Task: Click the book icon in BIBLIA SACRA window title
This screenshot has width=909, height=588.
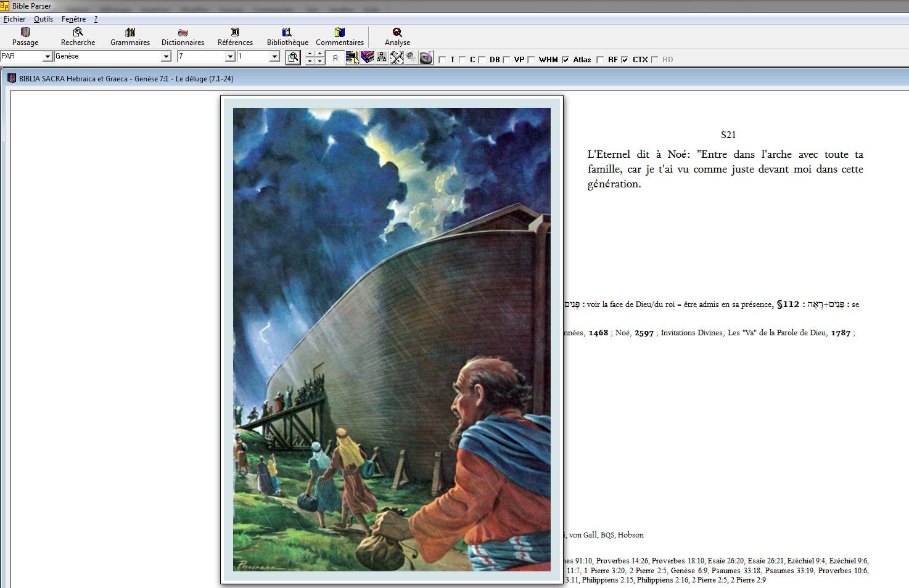Action: click(x=12, y=78)
